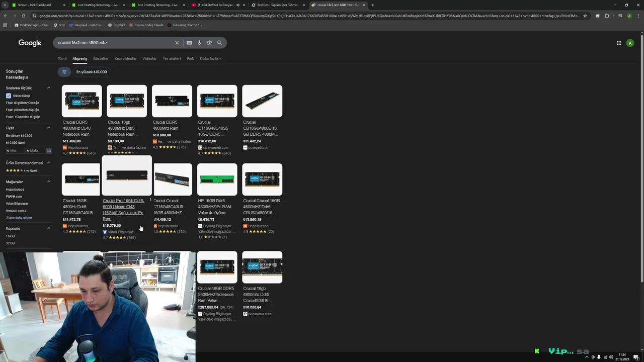Switch to Ezel Dizisi browser tab
The image size is (644, 362).
pos(278,5)
